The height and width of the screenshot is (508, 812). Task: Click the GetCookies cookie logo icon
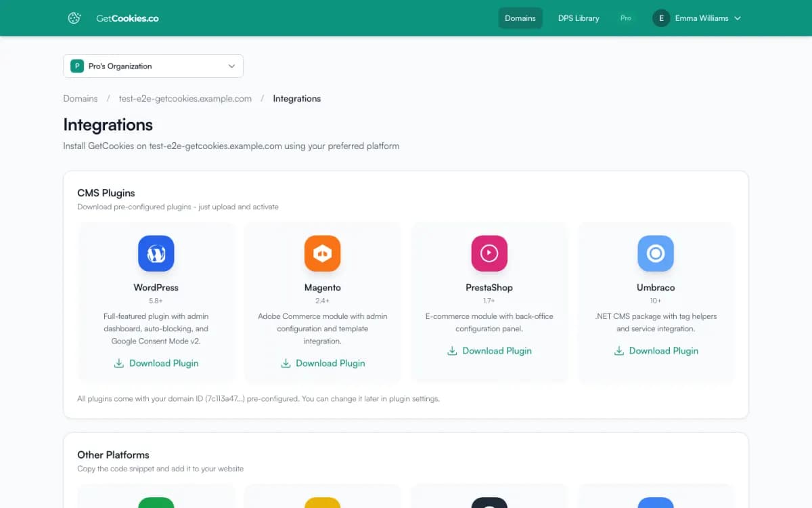point(74,18)
